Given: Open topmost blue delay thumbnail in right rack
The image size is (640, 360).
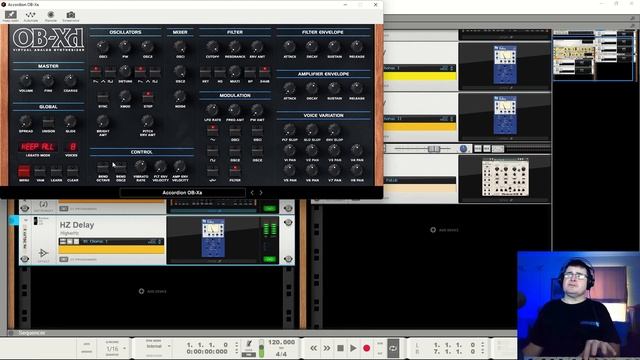Looking at the screenshot, I should point(505,65).
